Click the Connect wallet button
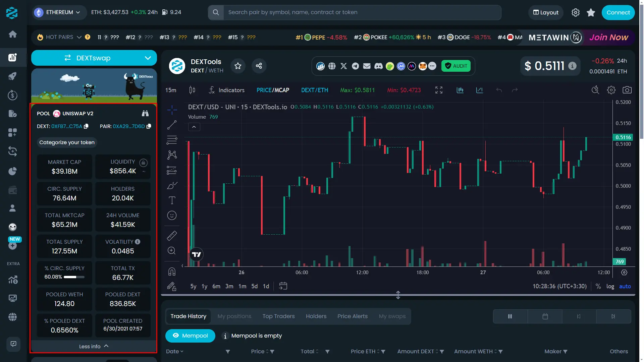The width and height of the screenshot is (644, 362). [x=617, y=12]
